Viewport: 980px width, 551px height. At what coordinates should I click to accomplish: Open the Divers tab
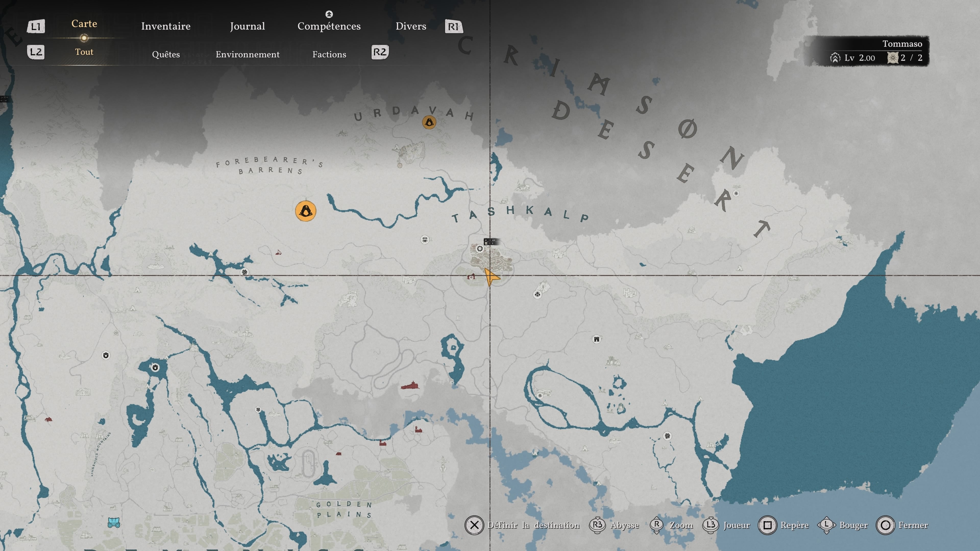tap(411, 26)
